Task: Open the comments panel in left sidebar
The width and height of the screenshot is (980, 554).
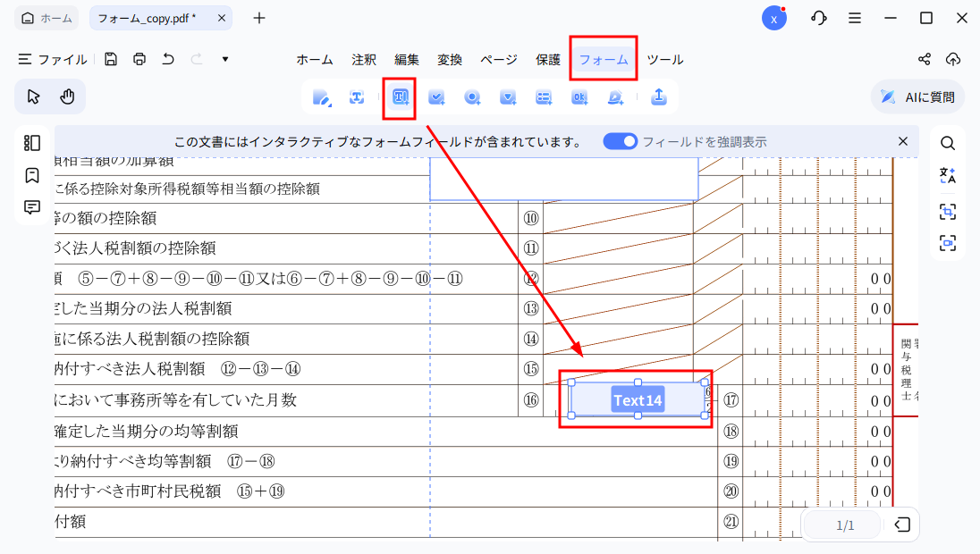Action: coord(31,207)
